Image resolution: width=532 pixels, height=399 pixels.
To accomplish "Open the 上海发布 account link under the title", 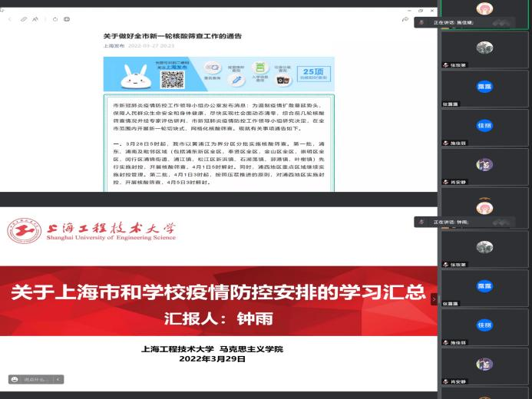I will click(x=114, y=46).
